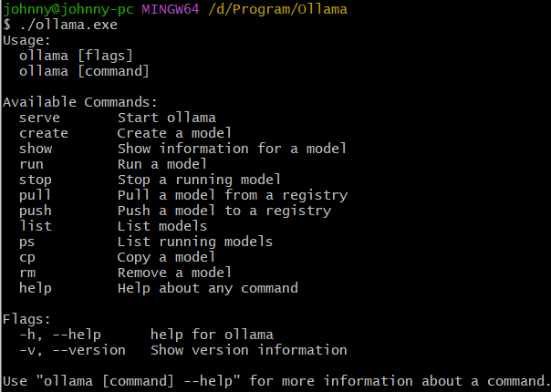Click the purple 'MINGW64' text
This screenshot has height=392, width=551.
point(171,9)
